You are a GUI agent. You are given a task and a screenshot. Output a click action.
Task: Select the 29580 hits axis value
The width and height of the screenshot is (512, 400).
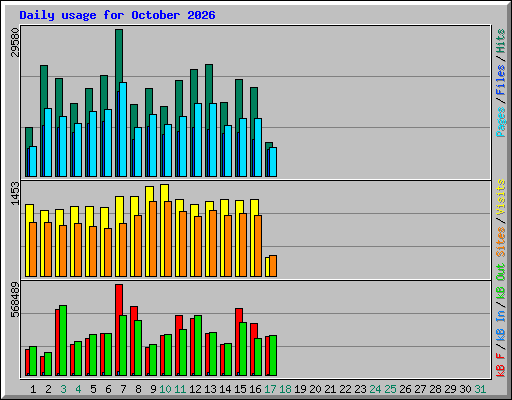15,42
